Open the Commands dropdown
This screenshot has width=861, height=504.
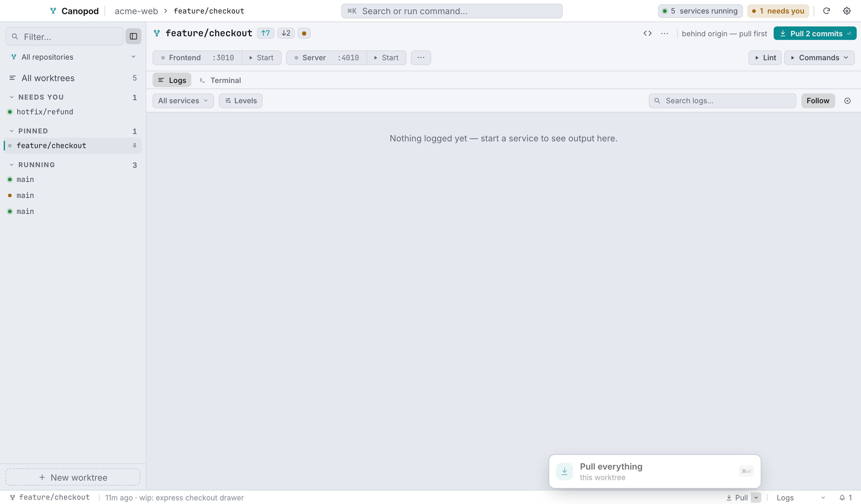819,58
